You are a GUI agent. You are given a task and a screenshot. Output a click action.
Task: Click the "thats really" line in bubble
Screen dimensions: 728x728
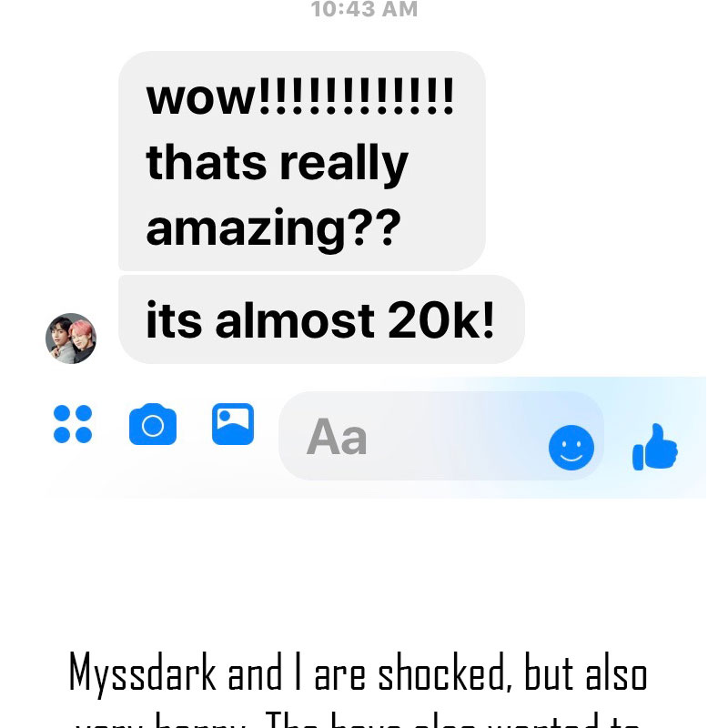[x=278, y=164]
